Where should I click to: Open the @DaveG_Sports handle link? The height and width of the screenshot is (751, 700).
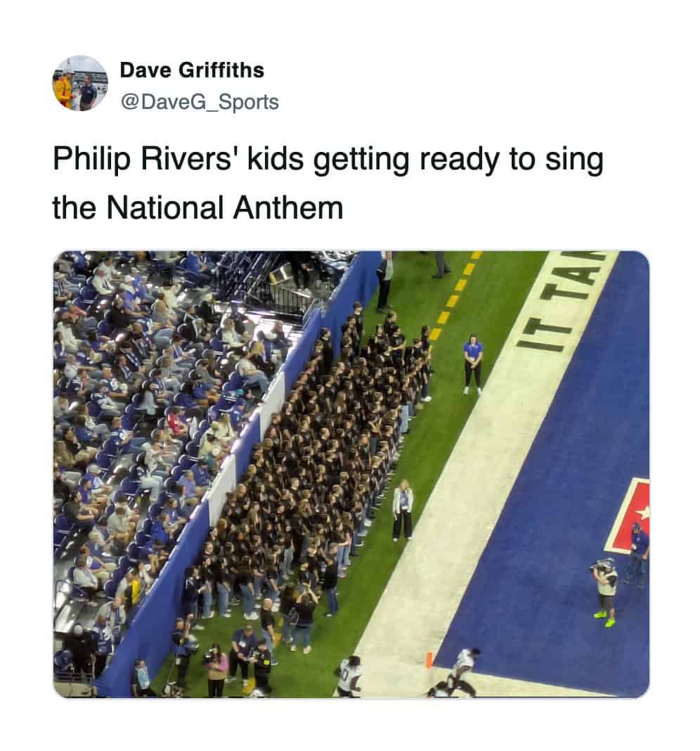pos(200,101)
